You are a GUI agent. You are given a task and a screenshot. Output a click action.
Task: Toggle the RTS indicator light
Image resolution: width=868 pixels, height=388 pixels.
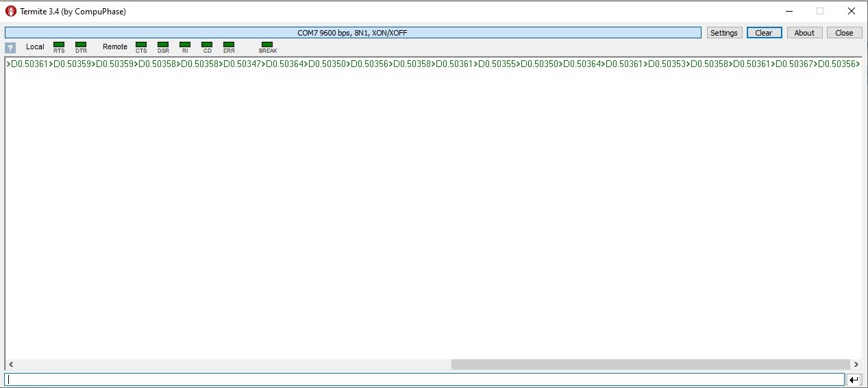(x=59, y=45)
